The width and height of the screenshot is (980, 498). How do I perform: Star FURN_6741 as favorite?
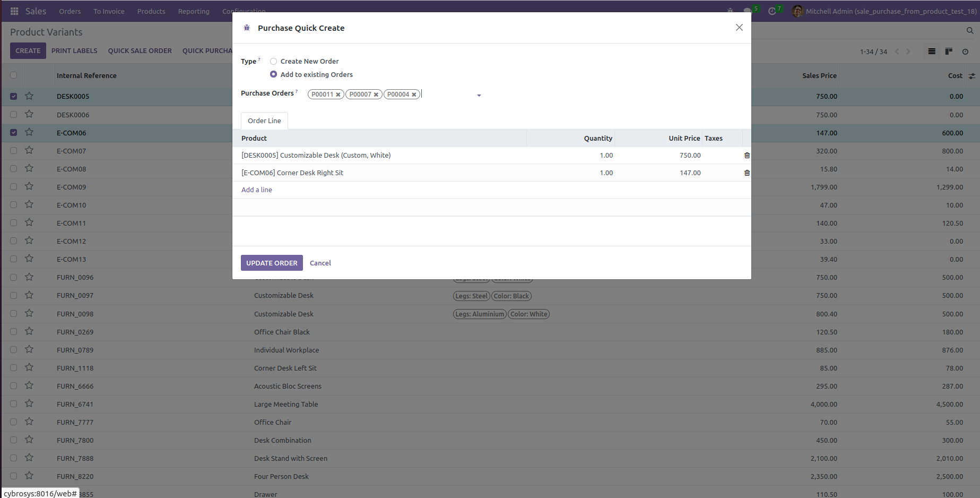[x=29, y=403]
